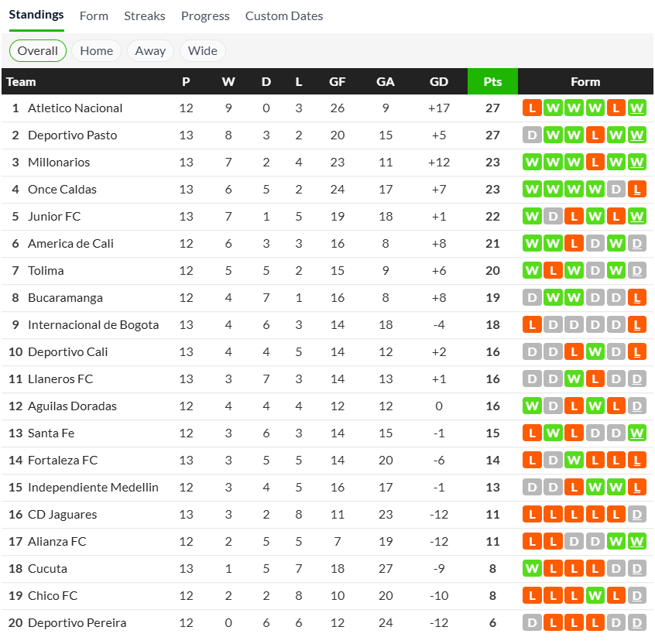Enable the Wide table view
This screenshot has height=644, width=655.
(203, 51)
